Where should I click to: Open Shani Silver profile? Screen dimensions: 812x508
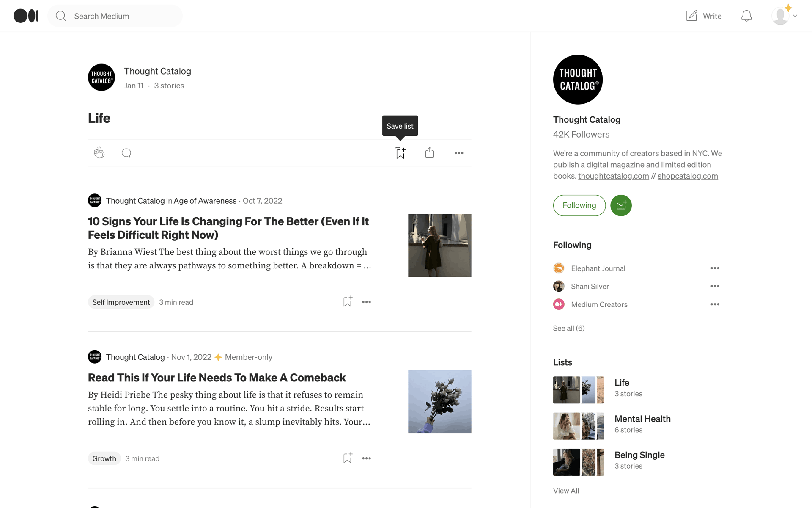click(590, 287)
